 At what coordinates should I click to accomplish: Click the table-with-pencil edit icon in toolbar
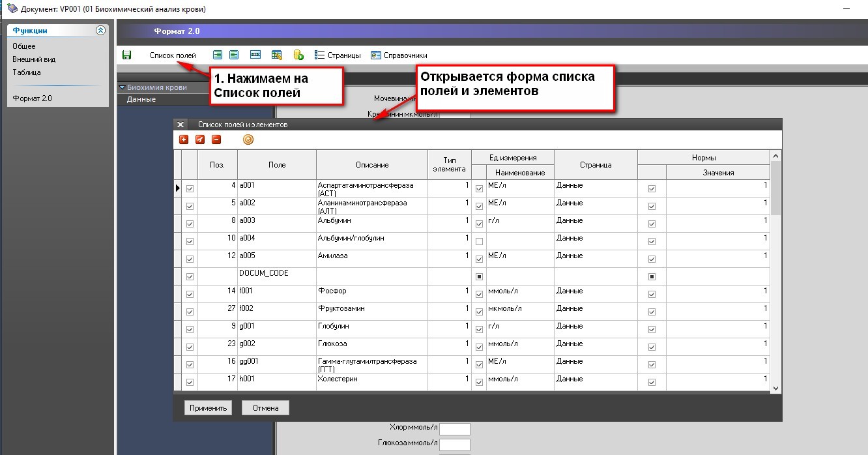[x=277, y=55]
